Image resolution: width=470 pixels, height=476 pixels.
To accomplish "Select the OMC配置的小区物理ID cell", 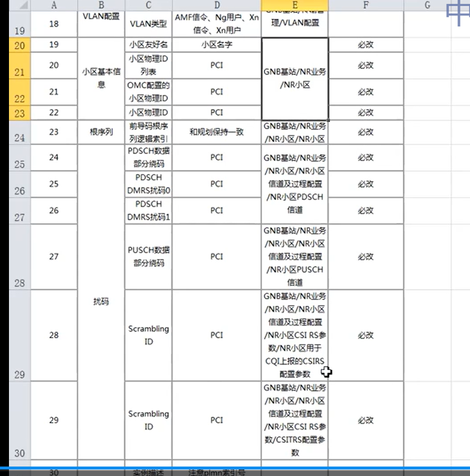I will (149, 92).
